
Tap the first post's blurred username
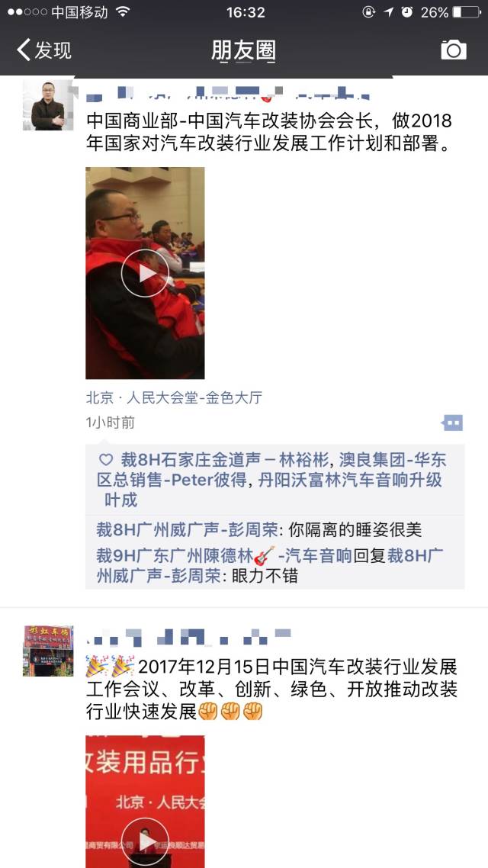click(x=228, y=92)
